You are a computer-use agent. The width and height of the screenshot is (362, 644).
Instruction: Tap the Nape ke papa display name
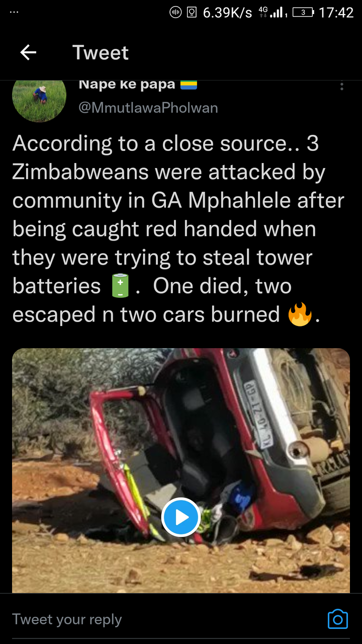coord(127,85)
